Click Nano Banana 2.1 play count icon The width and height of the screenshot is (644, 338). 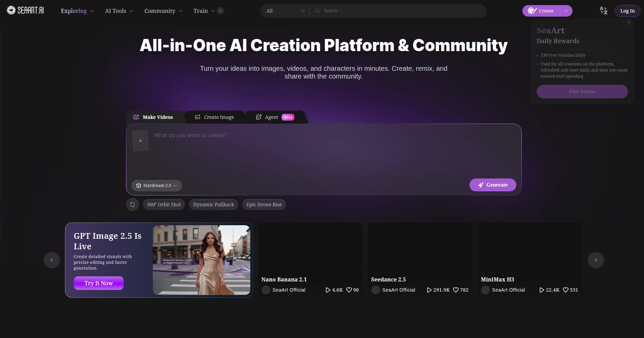coord(328,290)
